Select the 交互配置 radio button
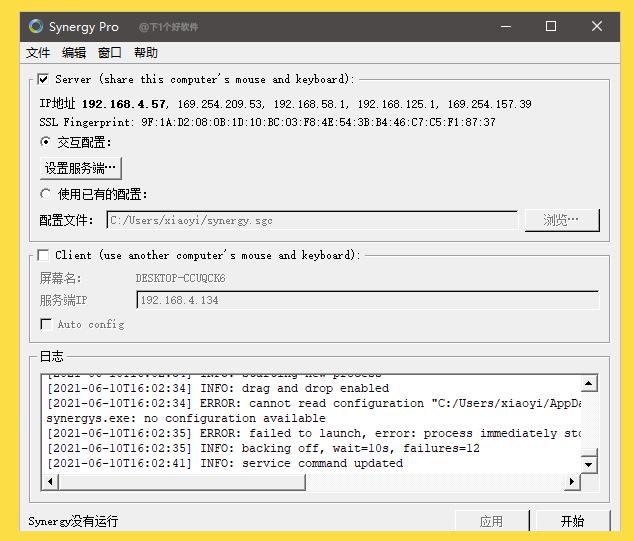The image size is (634, 541). (46, 142)
